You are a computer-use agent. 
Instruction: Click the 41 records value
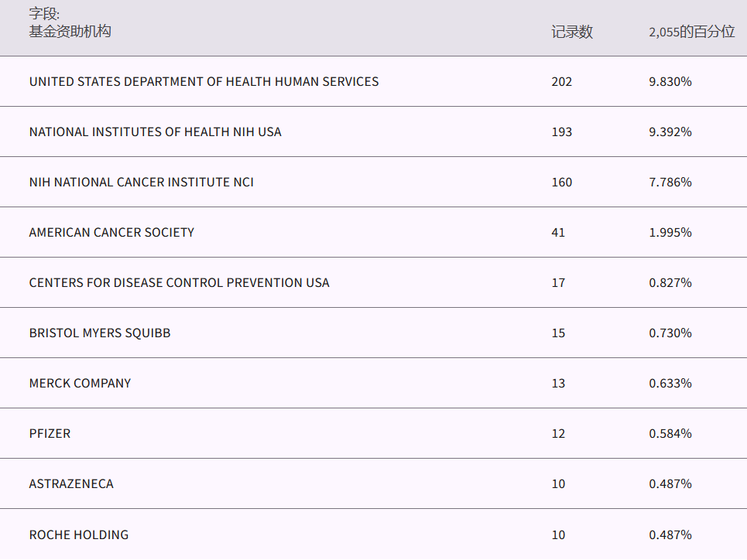(558, 232)
